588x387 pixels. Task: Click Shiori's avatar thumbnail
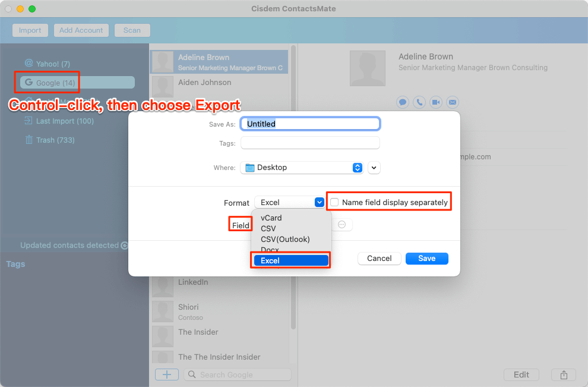pos(163,312)
